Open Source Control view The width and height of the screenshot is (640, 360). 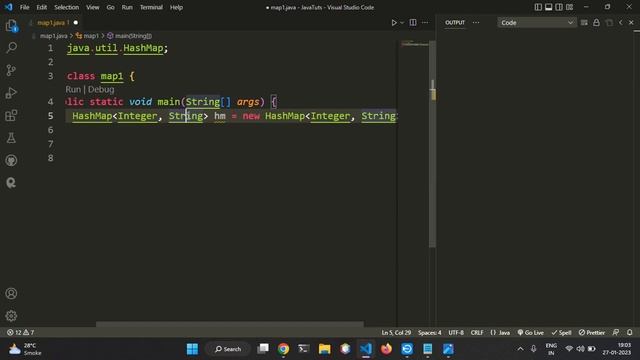[x=11, y=70]
